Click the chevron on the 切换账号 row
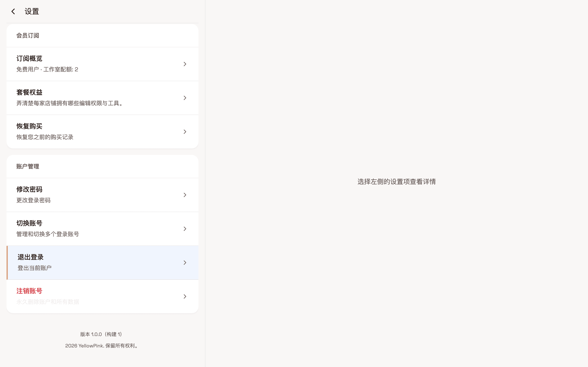This screenshot has width=588, height=367. (x=185, y=228)
